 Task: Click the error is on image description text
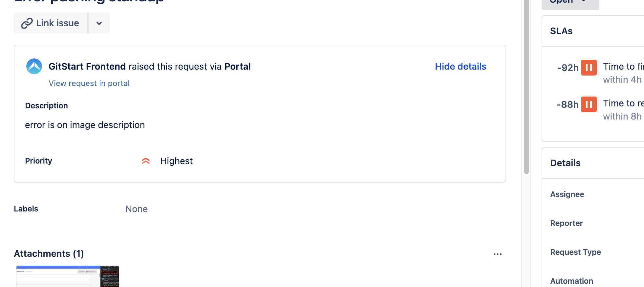point(85,125)
